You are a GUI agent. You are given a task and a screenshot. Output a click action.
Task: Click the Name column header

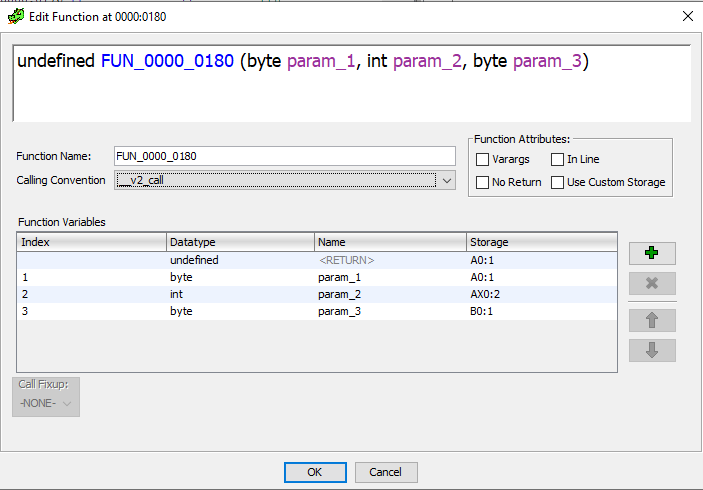pyautogui.click(x=391, y=242)
